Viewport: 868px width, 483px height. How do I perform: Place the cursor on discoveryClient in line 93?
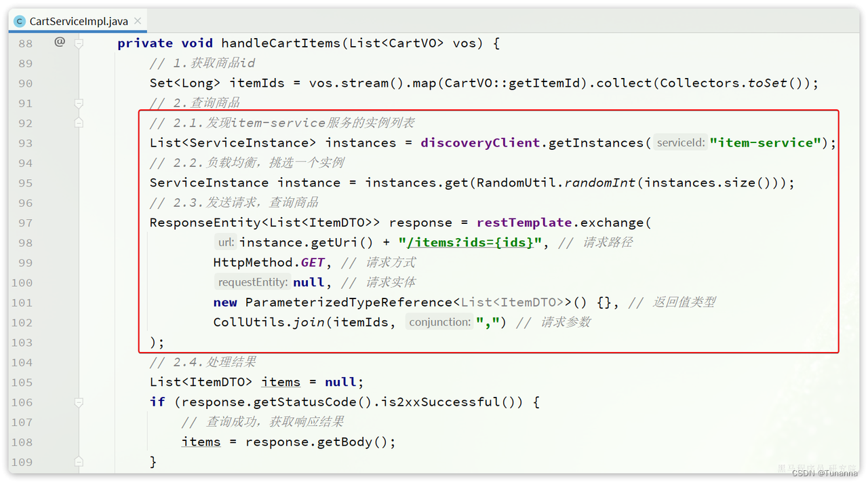click(x=479, y=142)
